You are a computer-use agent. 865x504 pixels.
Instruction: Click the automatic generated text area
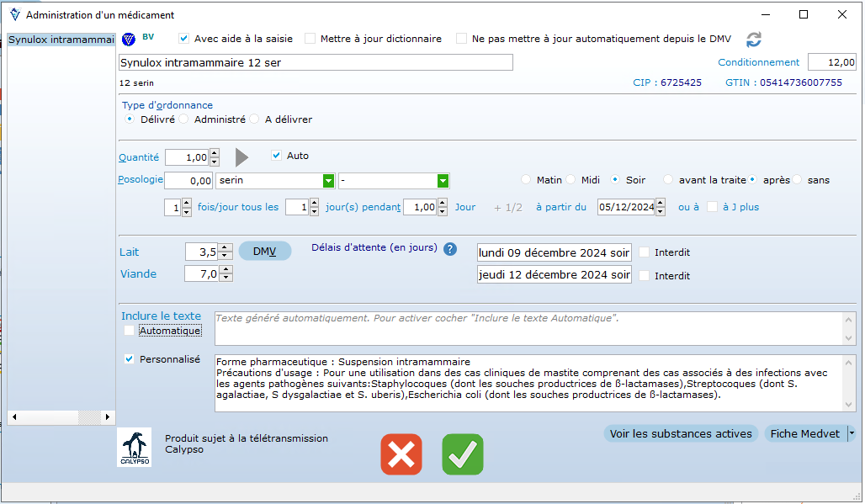click(528, 329)
